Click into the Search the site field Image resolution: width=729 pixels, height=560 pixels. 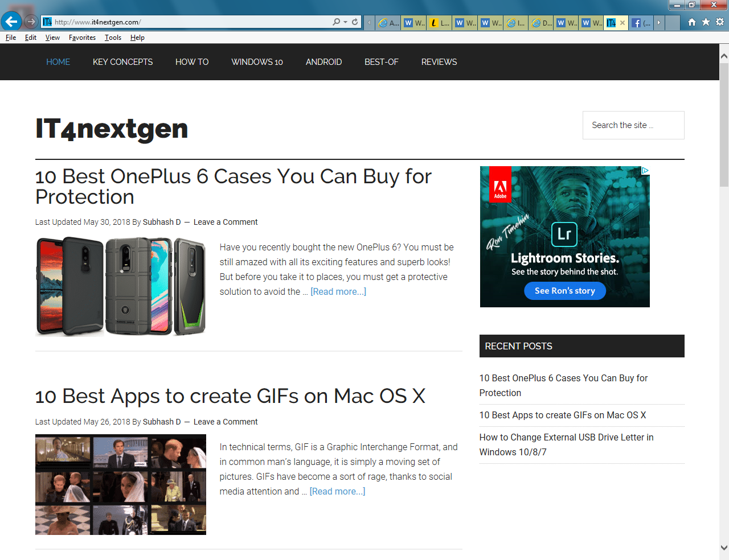click(x=633, y=125)
